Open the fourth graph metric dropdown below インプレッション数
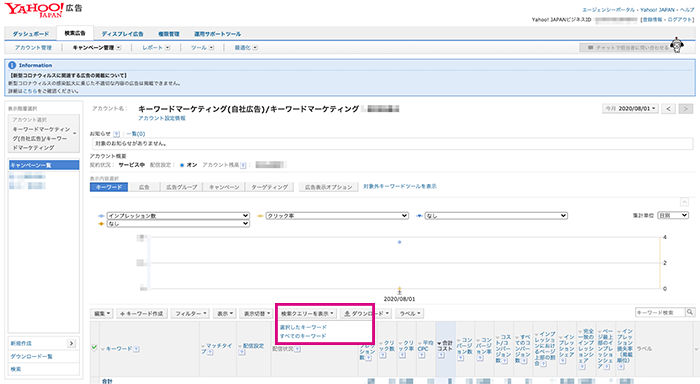700x384 pixels. point(178,224)
